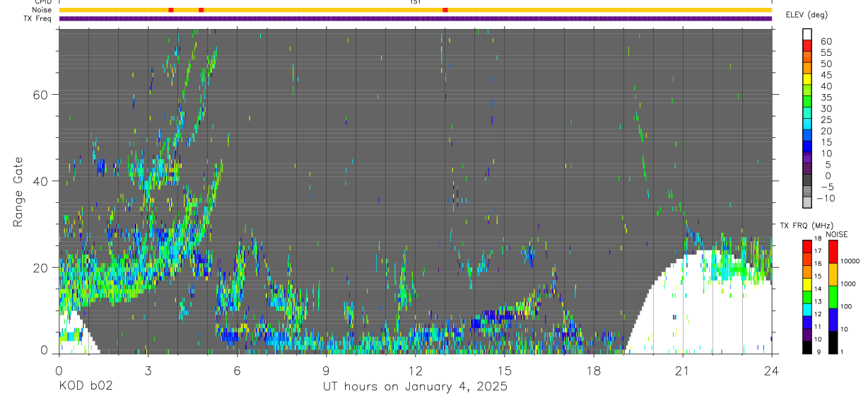Click the orange segment of the NOISE color bar

click(833, 274)
